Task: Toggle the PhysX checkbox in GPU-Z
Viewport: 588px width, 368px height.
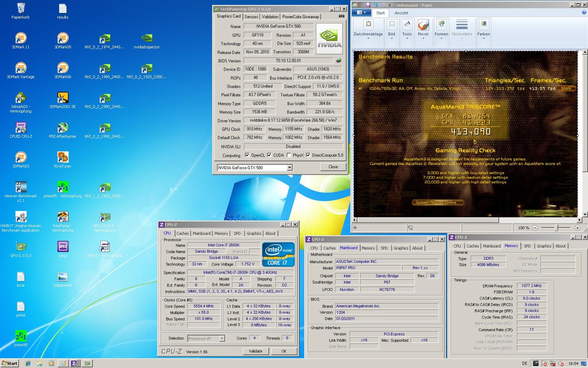Action: 289,155
